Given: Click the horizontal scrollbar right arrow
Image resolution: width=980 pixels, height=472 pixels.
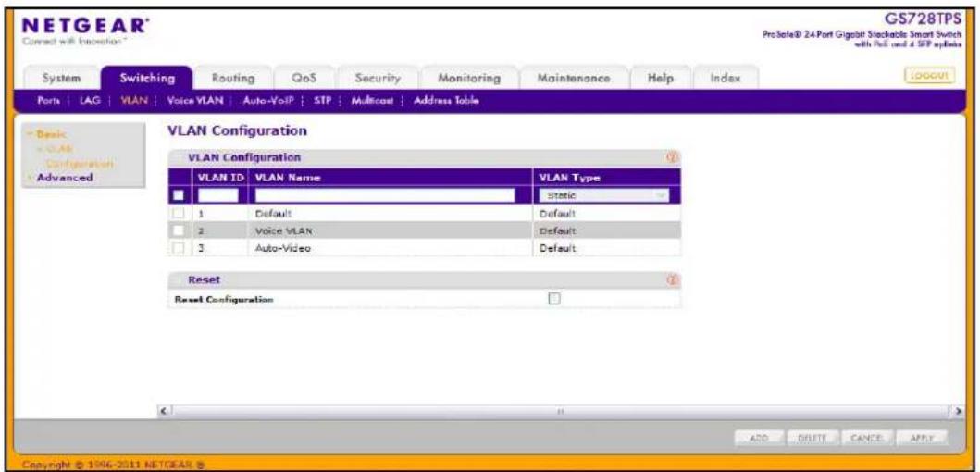Looking at the screenshot, I should [957, 411].
